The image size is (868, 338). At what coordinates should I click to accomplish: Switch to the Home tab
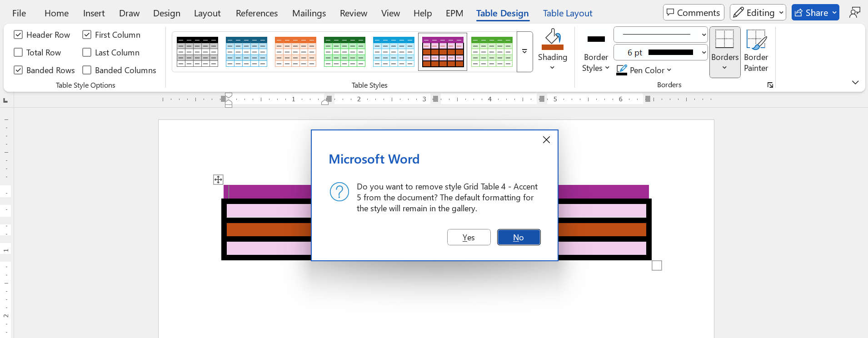tap(56, 13)
